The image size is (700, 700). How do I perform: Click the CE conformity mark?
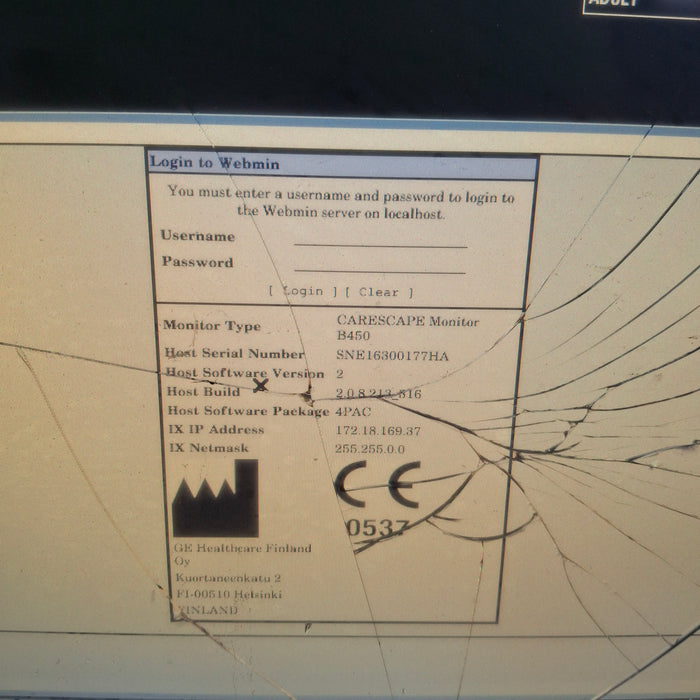coord(376,487)
